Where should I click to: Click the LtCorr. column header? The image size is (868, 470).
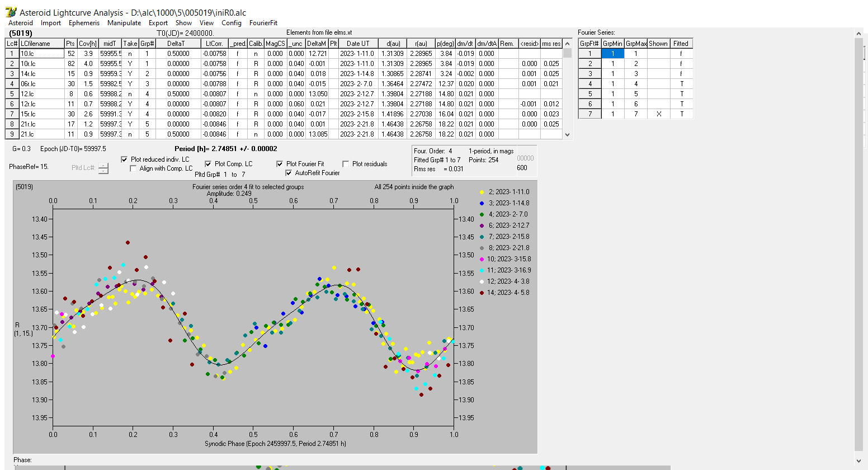point(215,44)
